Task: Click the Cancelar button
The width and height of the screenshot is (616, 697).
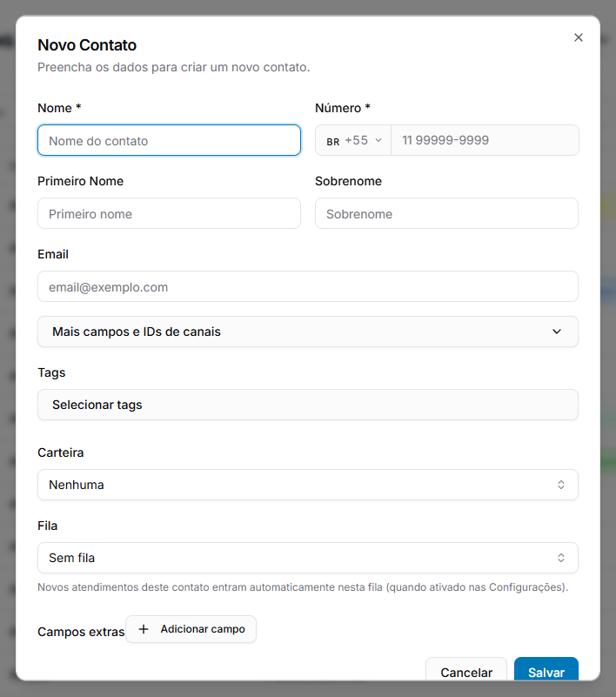Action: (466, 670)
